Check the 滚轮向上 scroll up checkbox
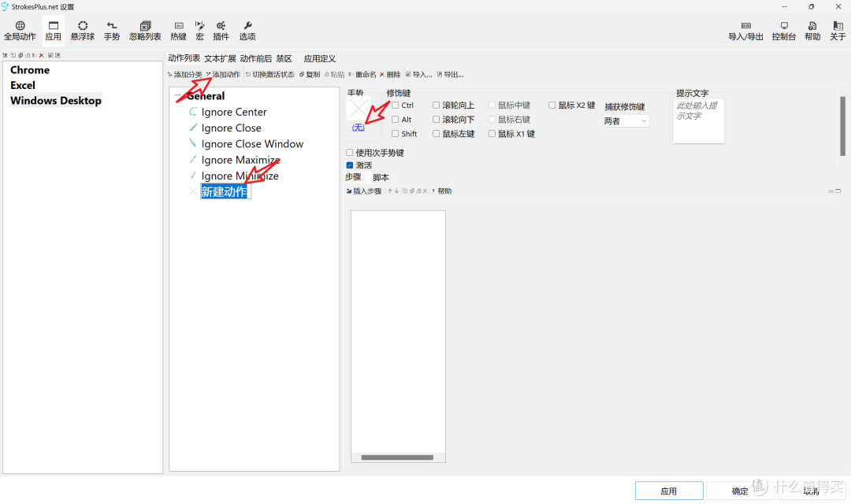 (436, 106)
